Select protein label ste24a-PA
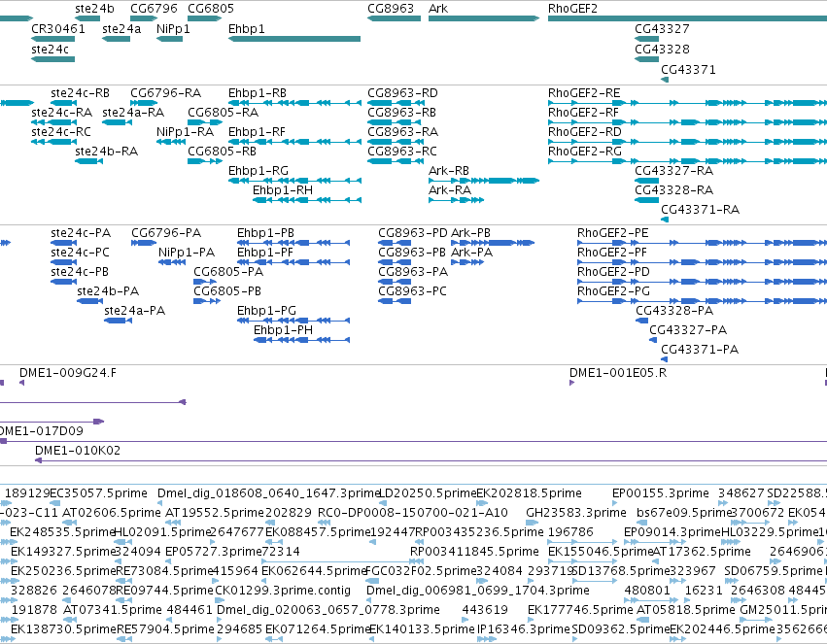The width and height of the screenshot is (827, 644). click(x=134, y=312)
